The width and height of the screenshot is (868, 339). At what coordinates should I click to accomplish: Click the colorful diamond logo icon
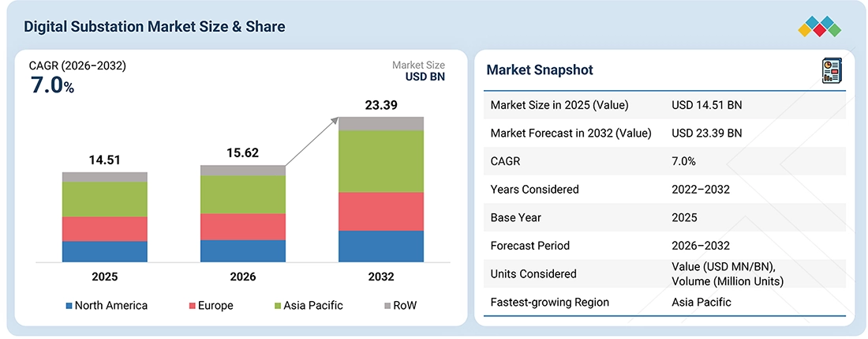pyautogui.click(x=819, y=27)
